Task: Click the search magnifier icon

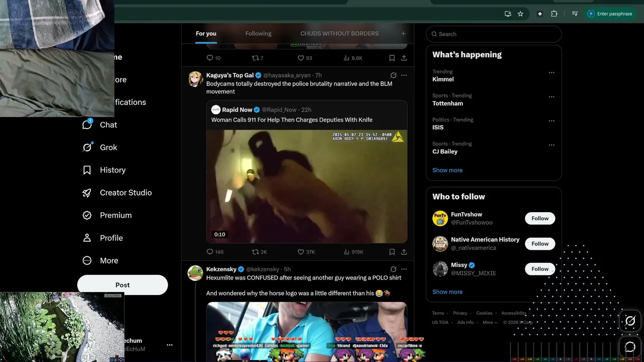Action: pyautogui.click(x=434, y=34)
